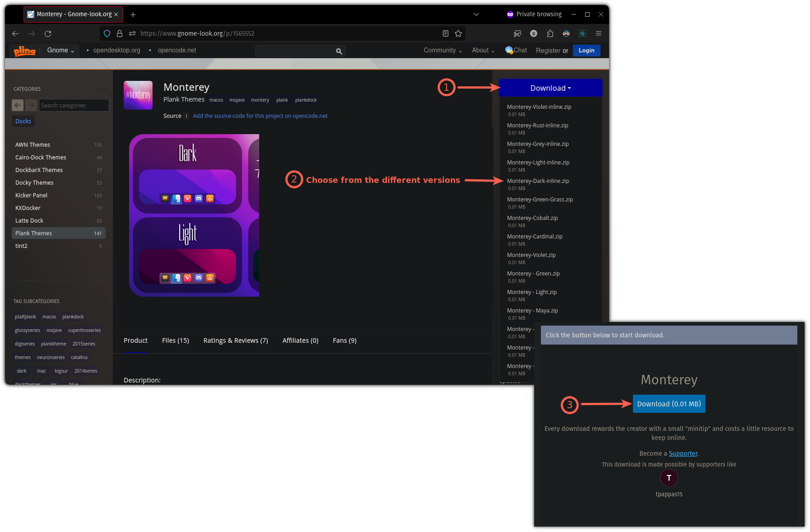The height and width of the screenshot is (532, 810).
Task: Switch to the Files (15) tab
Action: point(175,340)
